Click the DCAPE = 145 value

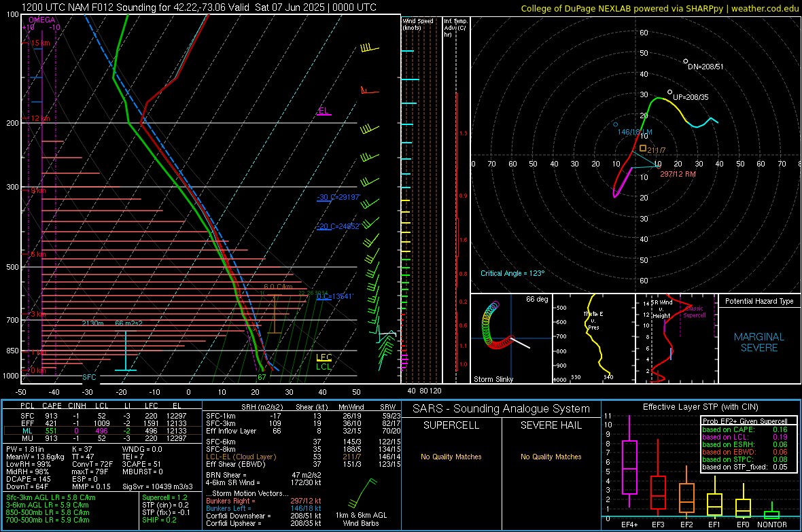(28, 479)
